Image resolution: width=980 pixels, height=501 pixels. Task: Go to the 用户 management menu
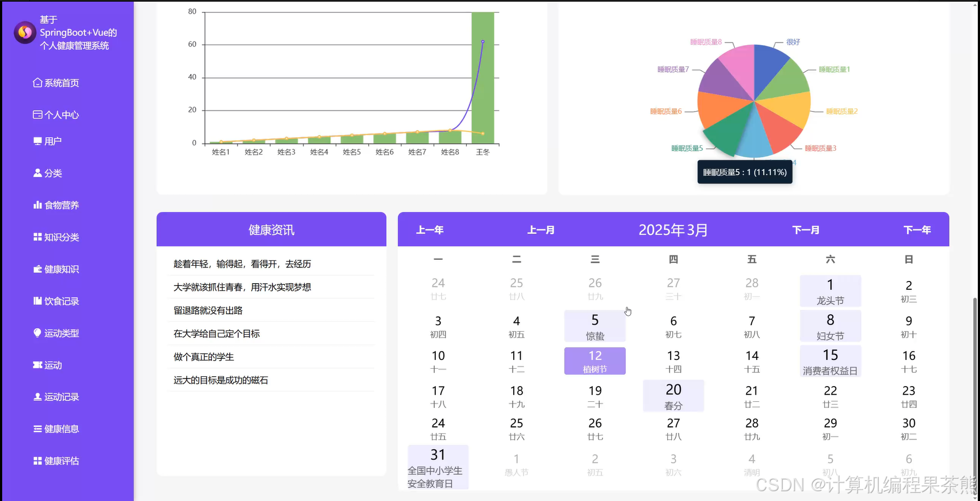coord(47,141)
